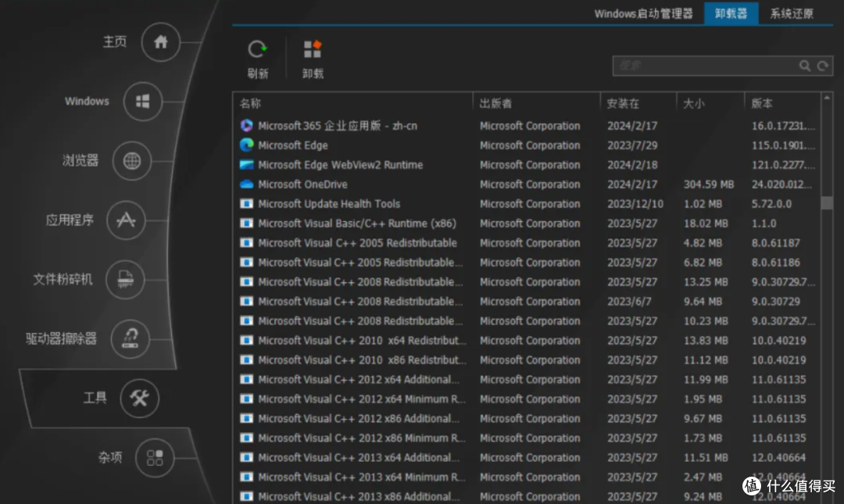844x504 pixels.
Task: Click version 16.0.17231 cell
Action: click(x=783, y=126)
